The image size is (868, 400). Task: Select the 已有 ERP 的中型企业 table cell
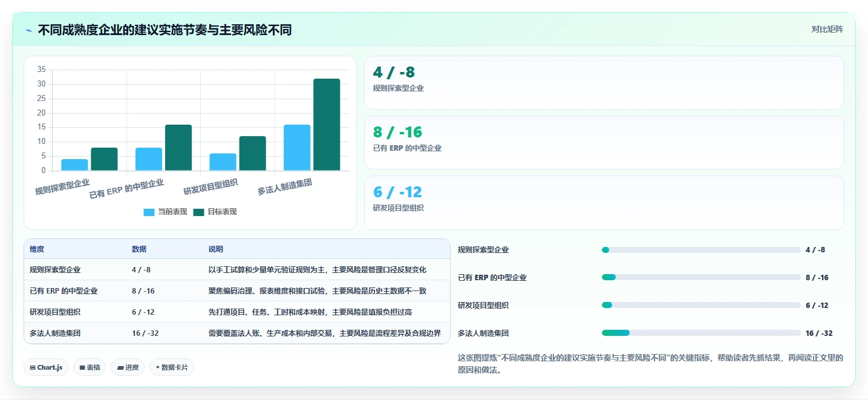pos(64,291)
